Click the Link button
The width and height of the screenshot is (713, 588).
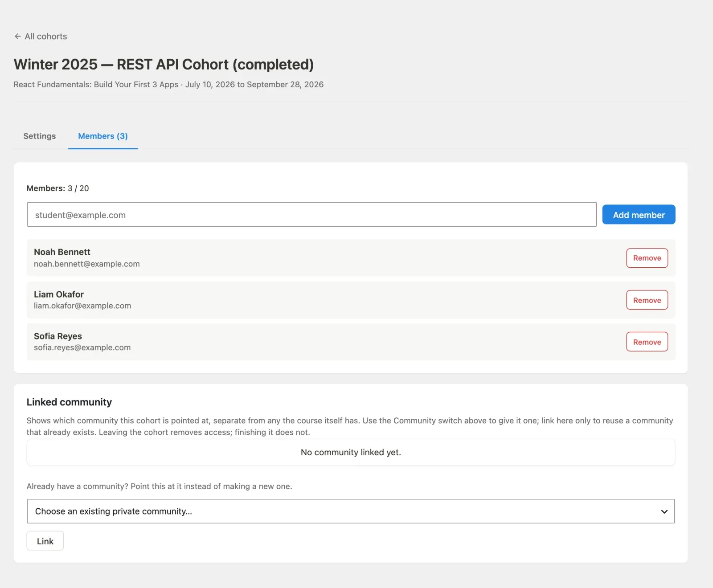click(45, 541)
